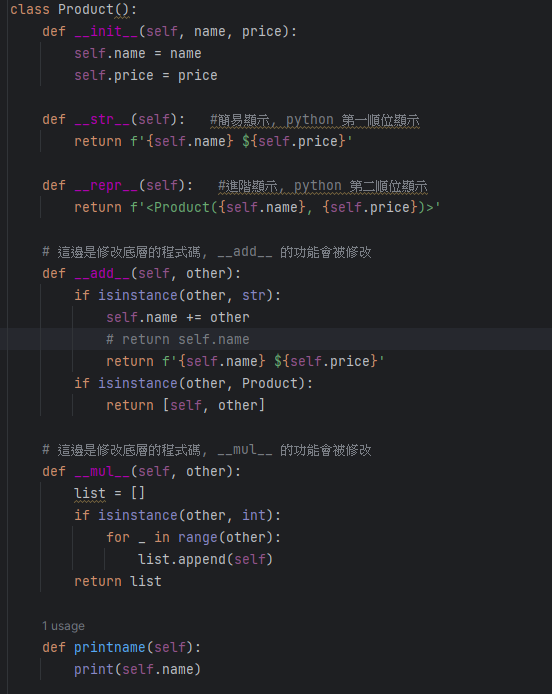552x694 pixels.
Task: Click the "return list" line
Action: click(x=118, y=582)
